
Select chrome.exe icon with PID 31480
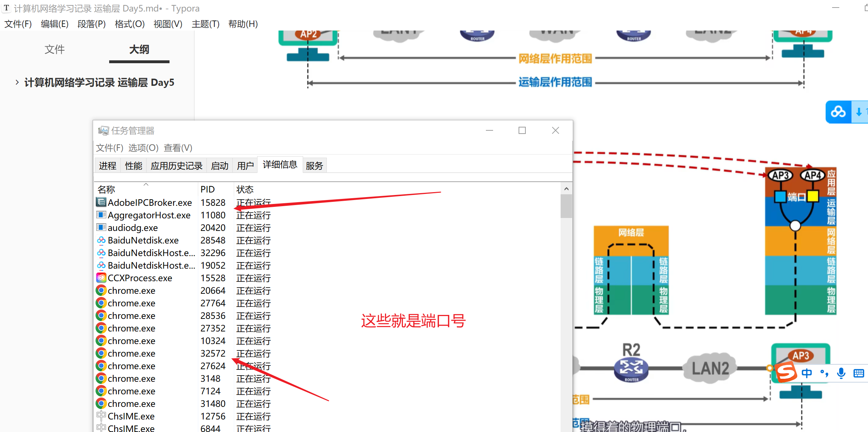(x=101, y=403)
